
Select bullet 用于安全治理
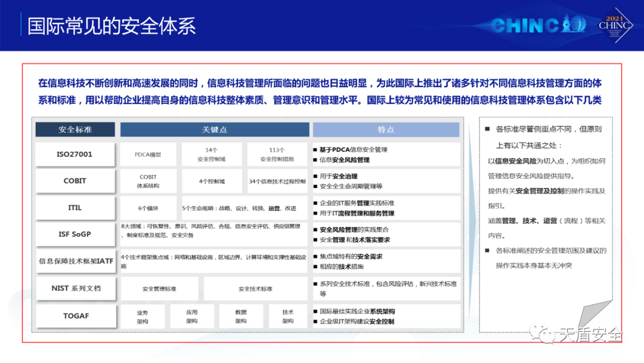point(336,176)
